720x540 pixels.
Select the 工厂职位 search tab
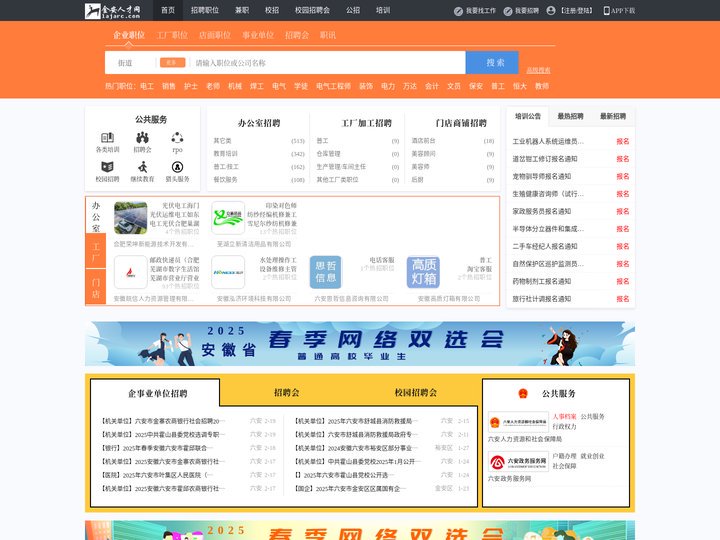[x=172, y=35]
